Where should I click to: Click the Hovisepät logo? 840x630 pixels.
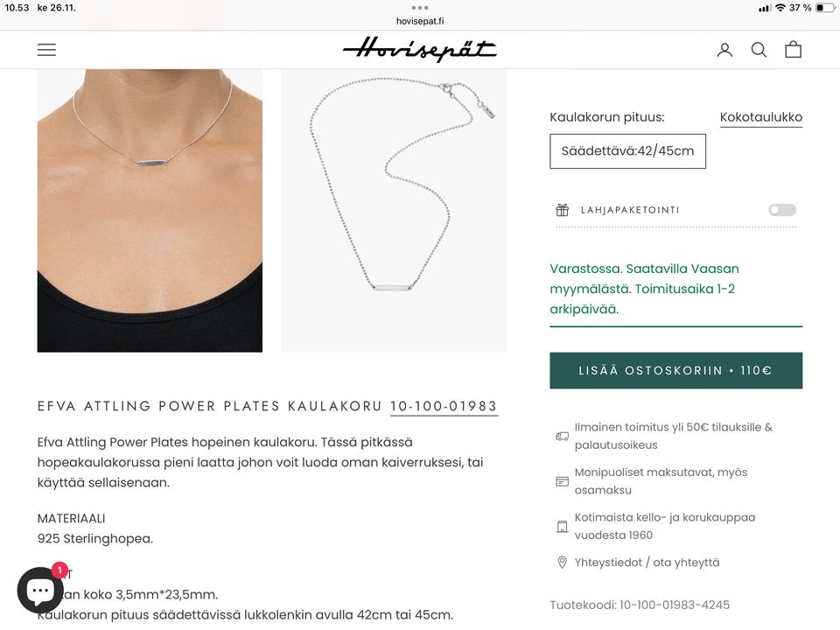420,49
